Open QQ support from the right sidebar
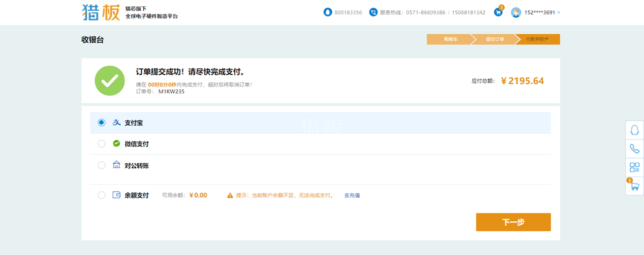Viewport: 644px width, 255px height. (634, 129)
